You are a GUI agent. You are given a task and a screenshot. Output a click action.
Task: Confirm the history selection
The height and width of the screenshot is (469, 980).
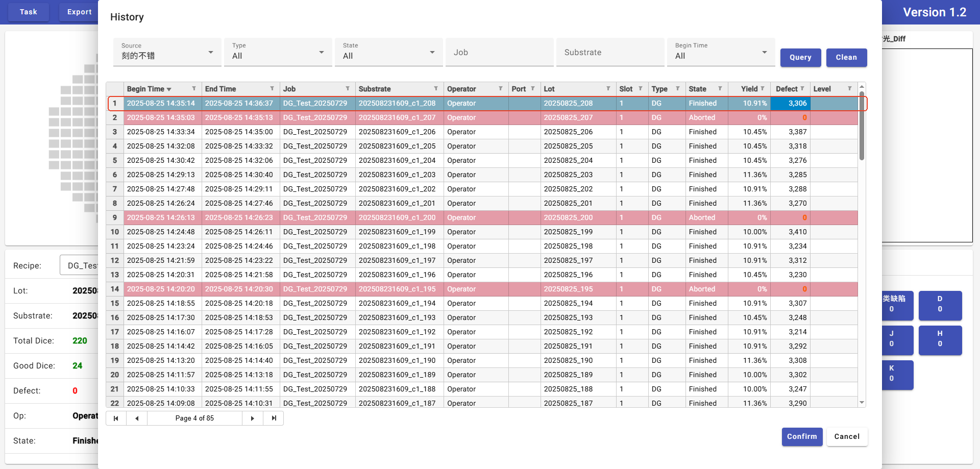802,437
